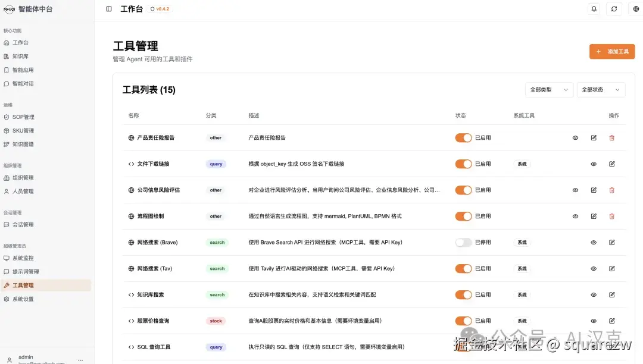The width and height of the screenshot is (643, 364).
Task: Edit the 公司信息风险评估 tool
Action: point(594,190)
